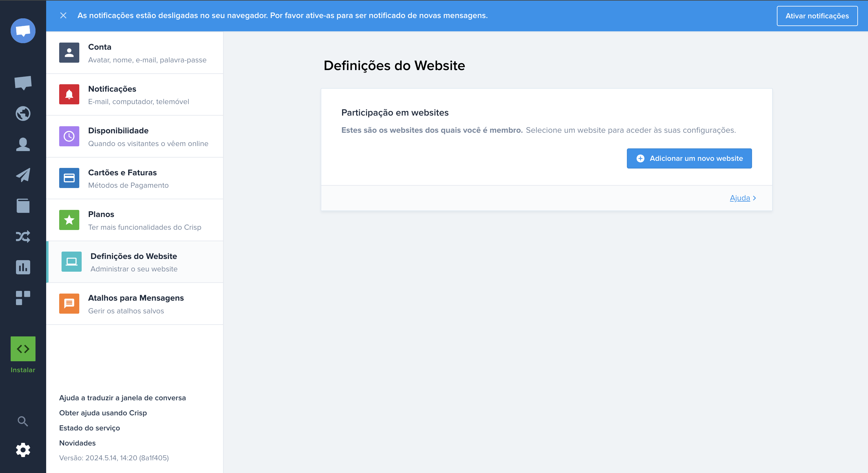Viewport: 868px width, 473px height.
Task: Click Novidades link
Action: (x=77, y=443)
